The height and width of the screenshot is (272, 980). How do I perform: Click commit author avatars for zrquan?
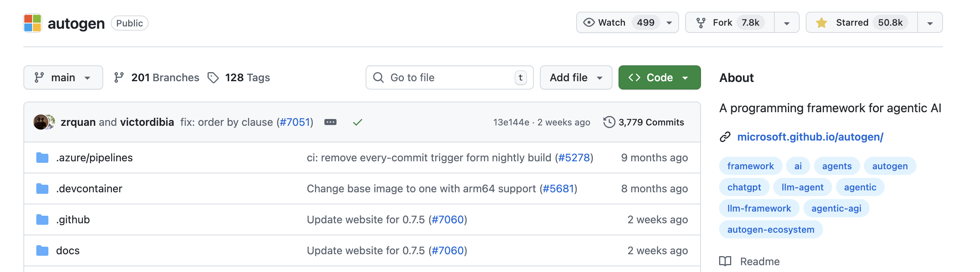tap(44, 122)
